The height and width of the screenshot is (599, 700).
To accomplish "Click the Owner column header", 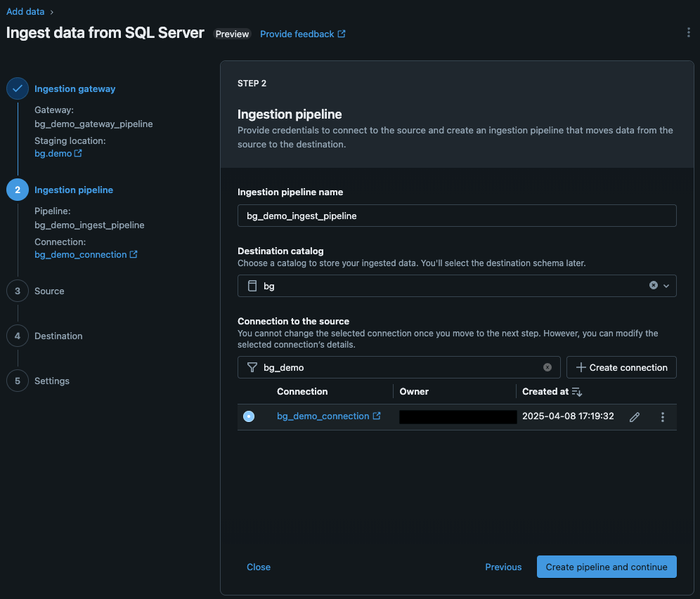I will point(414,392).
